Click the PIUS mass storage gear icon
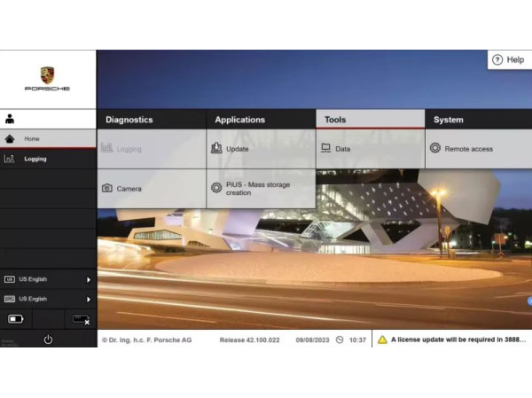 coord(216,189)
